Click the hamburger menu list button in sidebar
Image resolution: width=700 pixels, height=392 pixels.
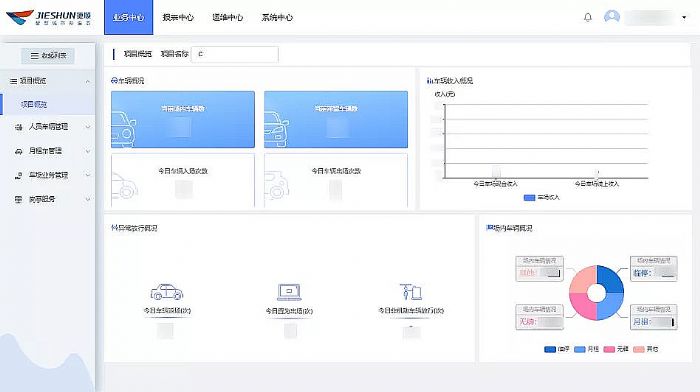click(48, 56)
